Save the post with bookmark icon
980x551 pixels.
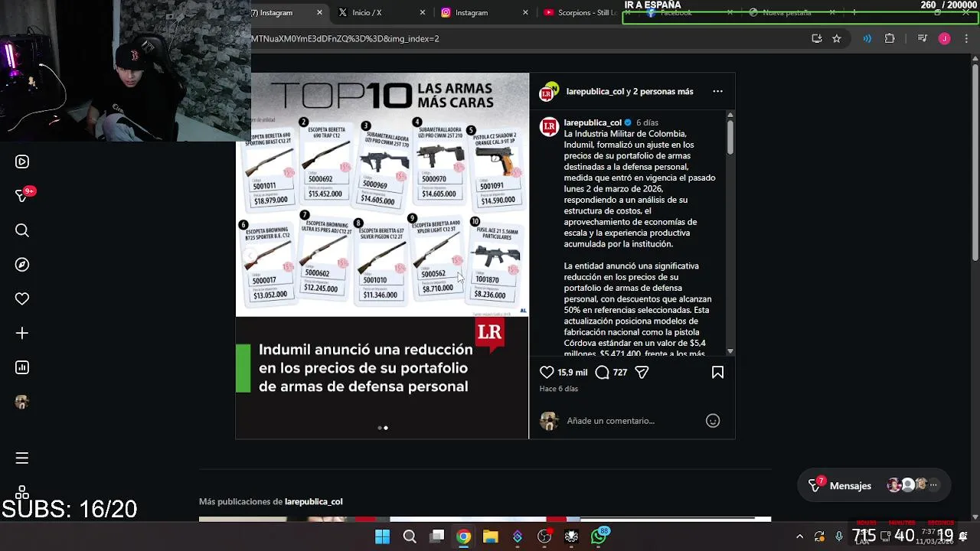717,372
